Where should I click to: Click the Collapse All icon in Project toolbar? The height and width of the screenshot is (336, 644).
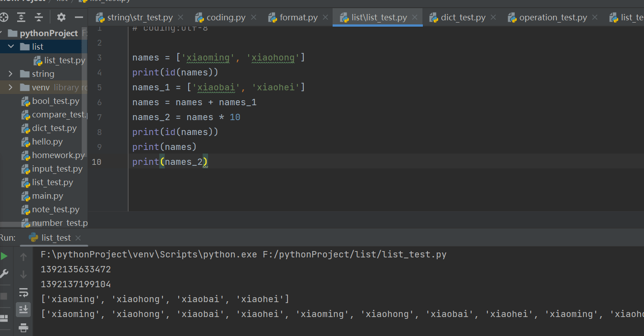point(39,18)
